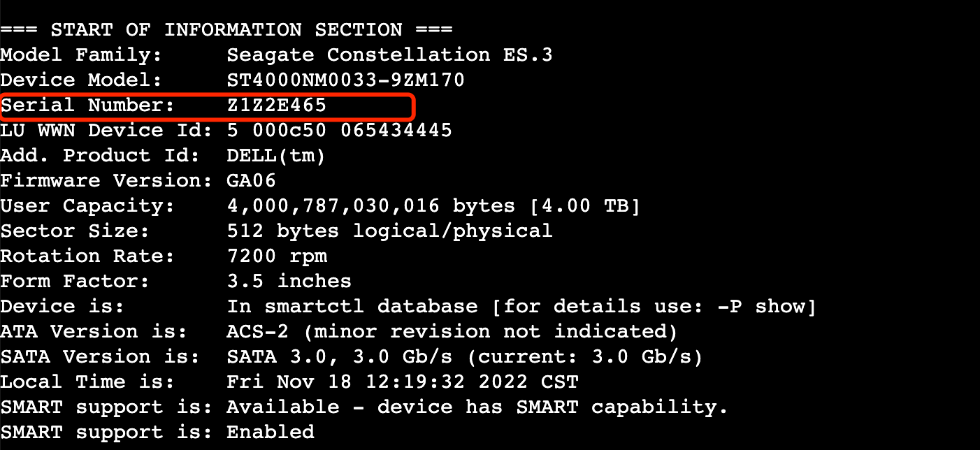Click the ACS-2 ATA version value
The width and height of the screenshot is (980, 450).
258,332
